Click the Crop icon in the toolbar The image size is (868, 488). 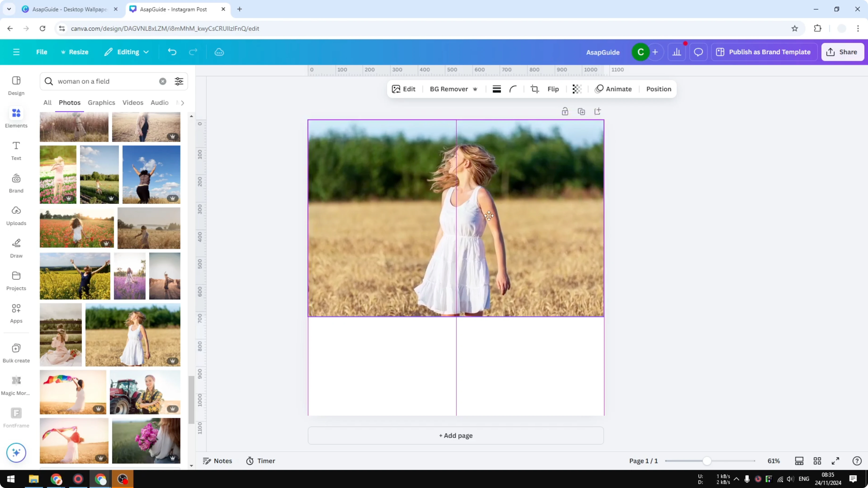pos(534,89)
